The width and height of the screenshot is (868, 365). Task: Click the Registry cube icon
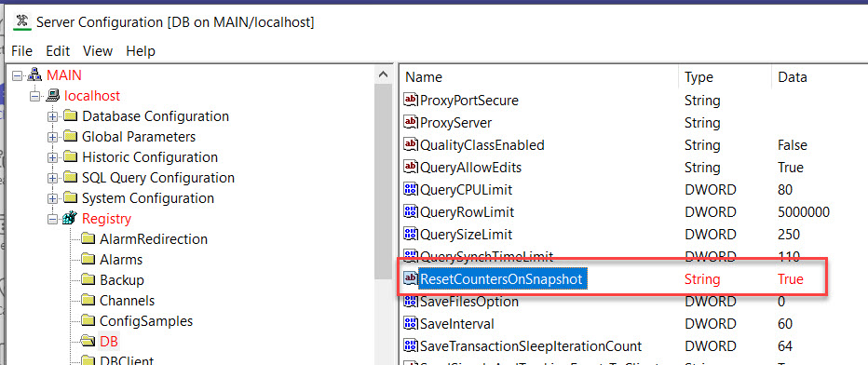[x=70, y=219]
